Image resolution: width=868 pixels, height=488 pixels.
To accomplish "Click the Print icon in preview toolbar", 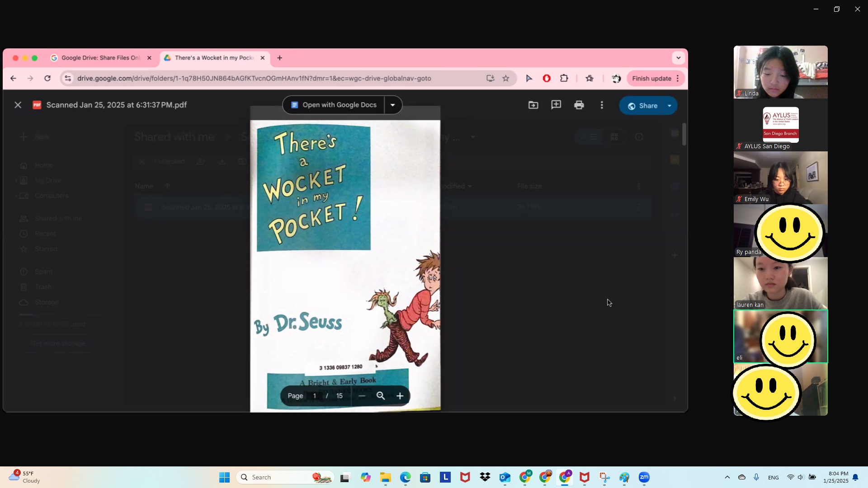I will pyautogui.click(x=579, y=105).
